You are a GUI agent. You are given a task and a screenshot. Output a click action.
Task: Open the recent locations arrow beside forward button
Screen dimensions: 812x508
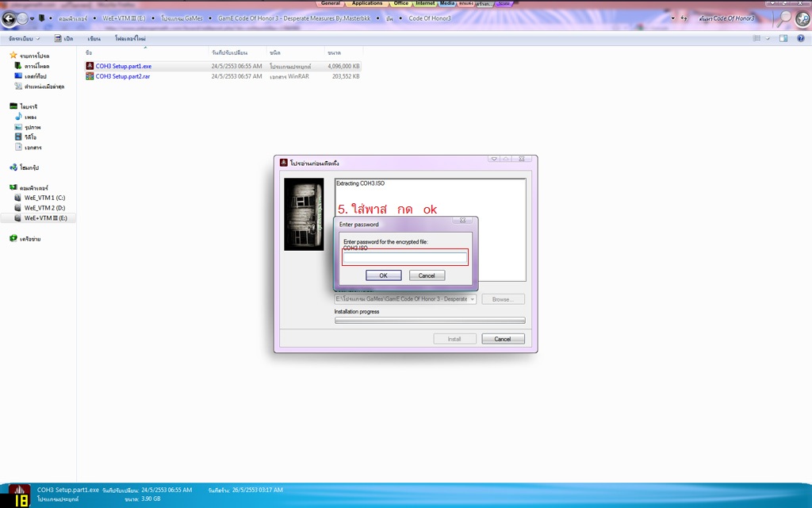[x=32, y=19]
